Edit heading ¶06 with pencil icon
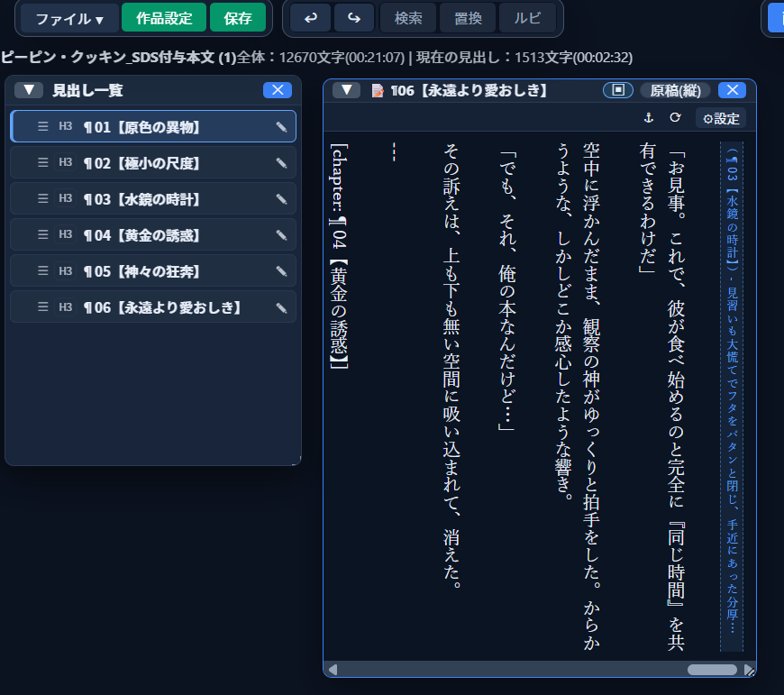Screen dimensions: 784x695 coord(281,307)
